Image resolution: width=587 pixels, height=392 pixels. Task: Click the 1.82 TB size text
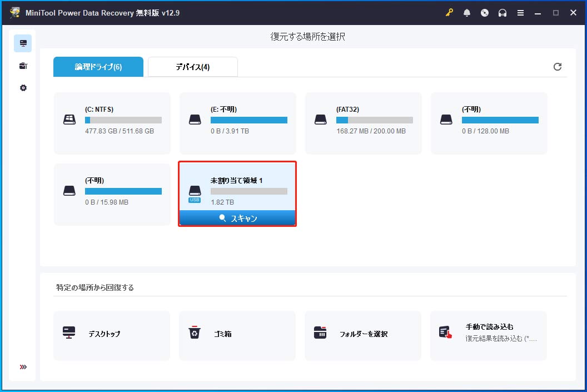point(222,202)
